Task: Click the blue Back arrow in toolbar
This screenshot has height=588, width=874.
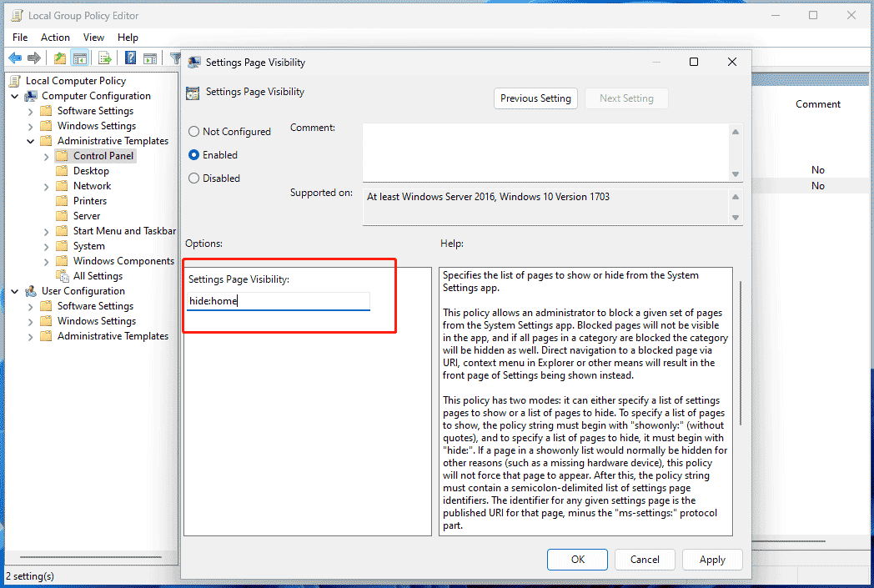Action: (x=14, y=58)
